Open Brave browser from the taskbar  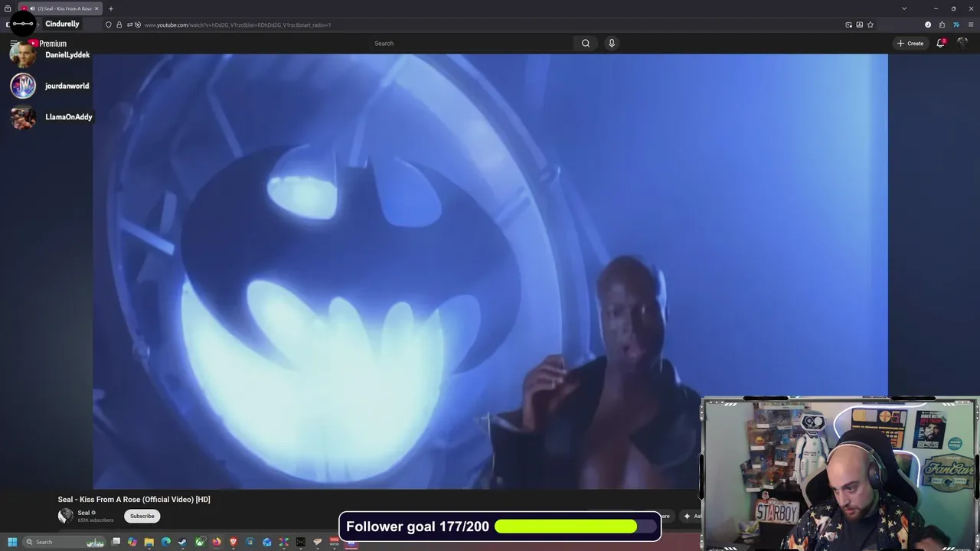tap(234, 542)
